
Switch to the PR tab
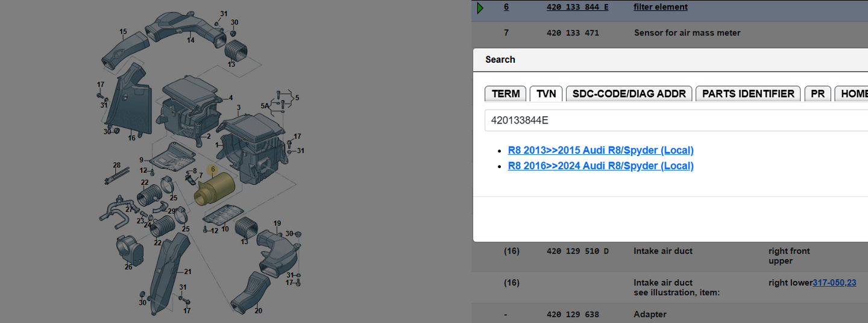[817, 93]
